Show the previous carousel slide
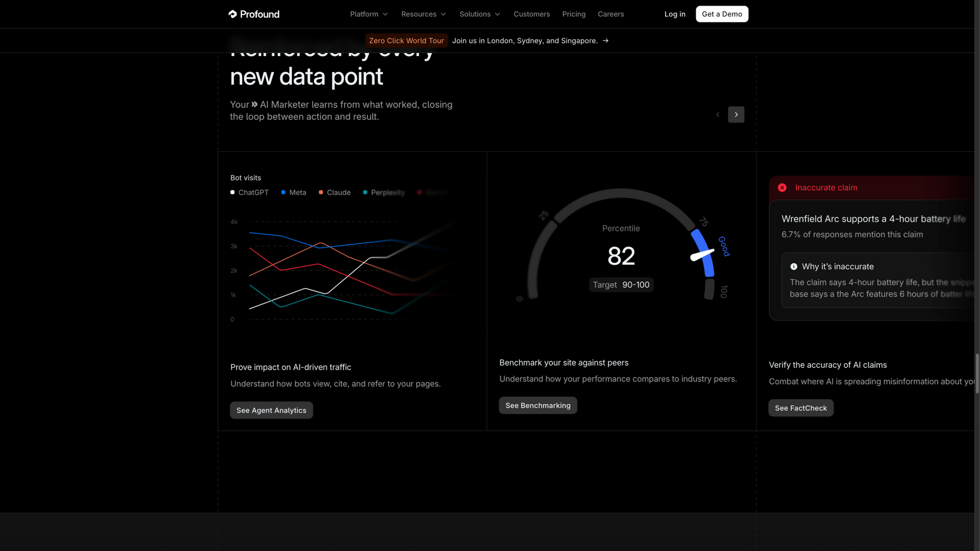Image resolution: width=980 pixels, height=551 pixels. tap(718, 114)
